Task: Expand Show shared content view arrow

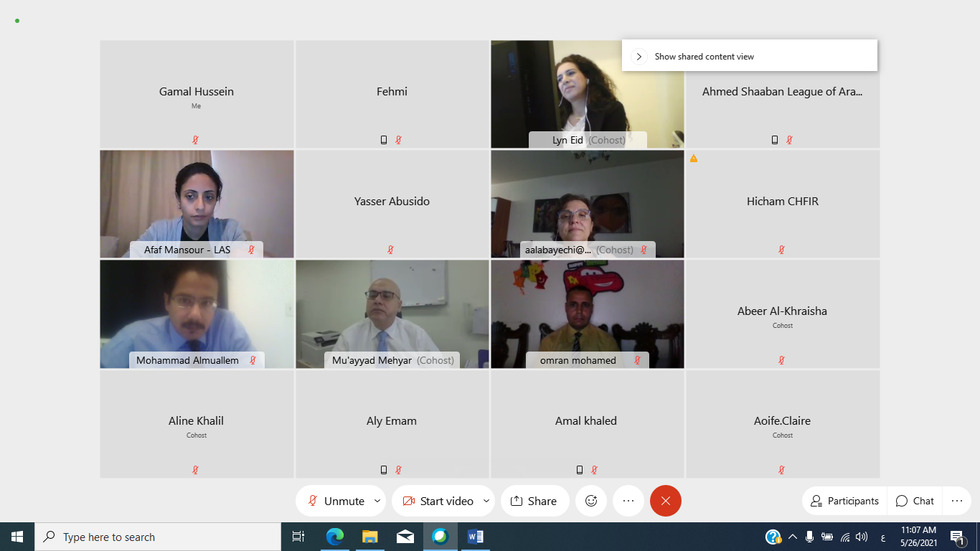Action: (x=639, y=57)
